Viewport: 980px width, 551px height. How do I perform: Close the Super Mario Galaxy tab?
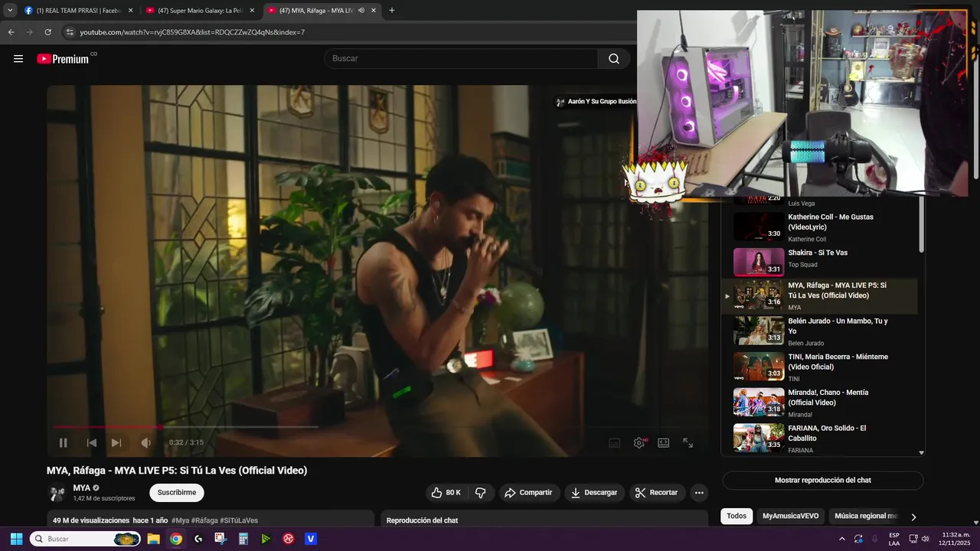(x=252, y=11)
